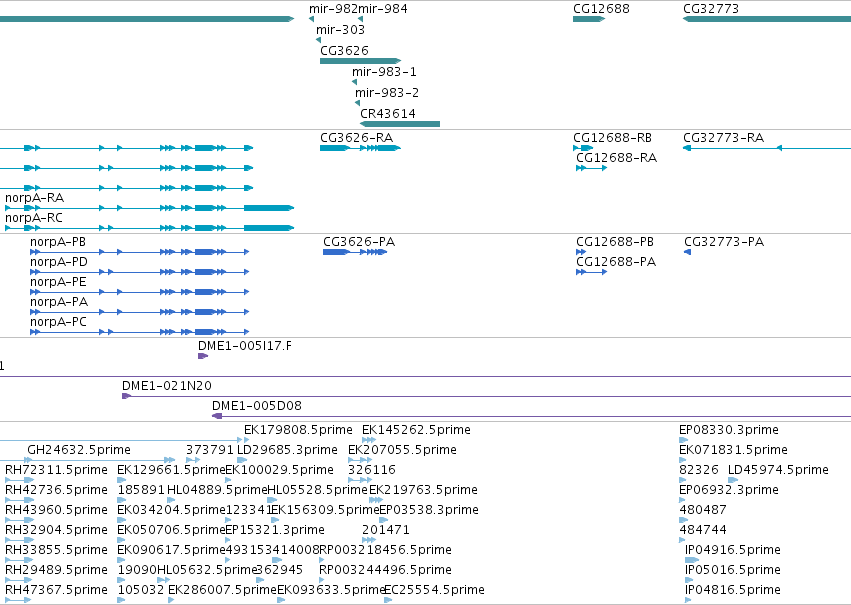Image resolution: width=851 pixels, height=605 pixels.
Task: Select the LD45974.5prime EST label
Action: pyautogui.click(x=778, y=470)
